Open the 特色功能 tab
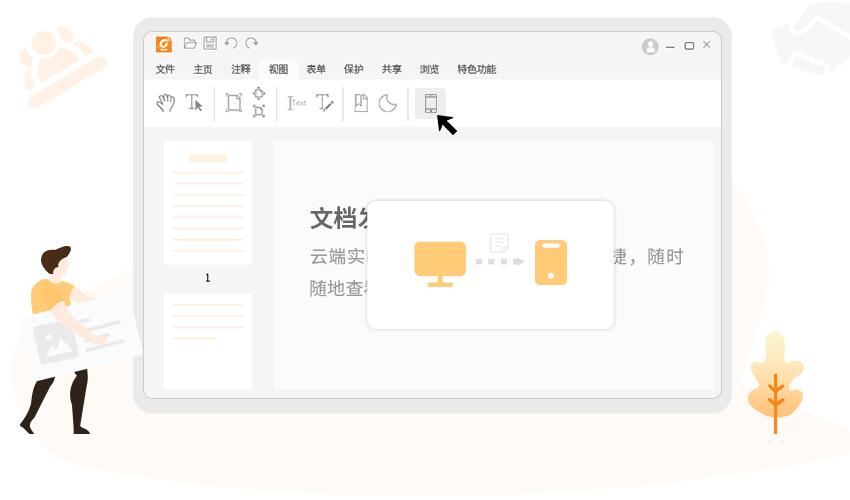850x500 pixels. 476,69
